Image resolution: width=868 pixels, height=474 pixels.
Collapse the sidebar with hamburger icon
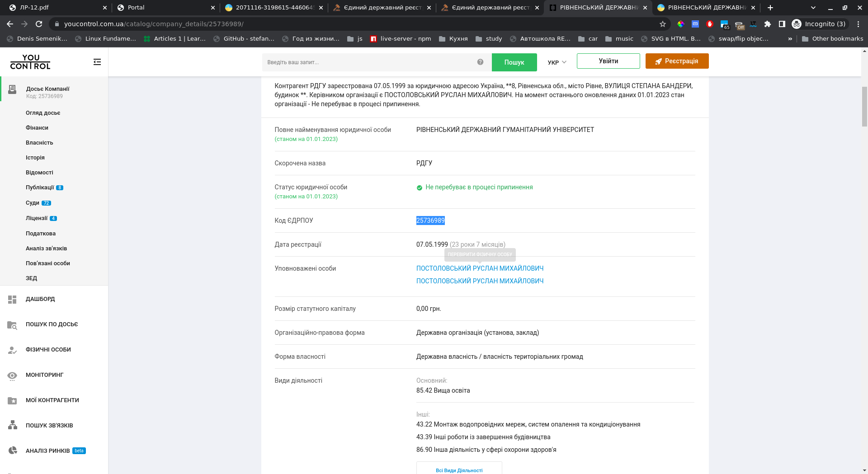pyautogui.click(x=97, y=62)
